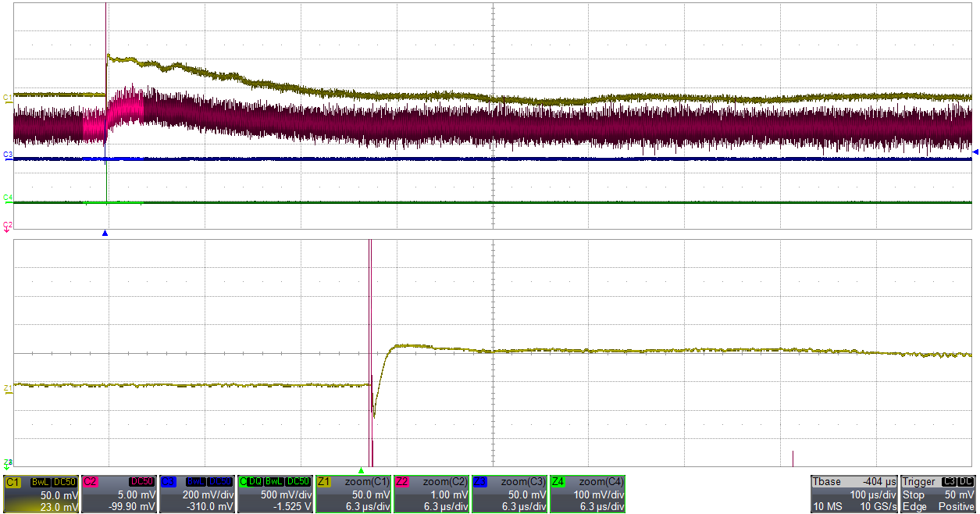Open the Trigger descriptor box
This screenshot has width=980, height=514.
coord(939,494)
